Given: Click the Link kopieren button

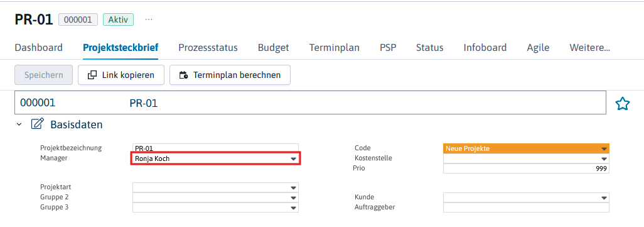Looking at the screenshot, I should point(121,75).
